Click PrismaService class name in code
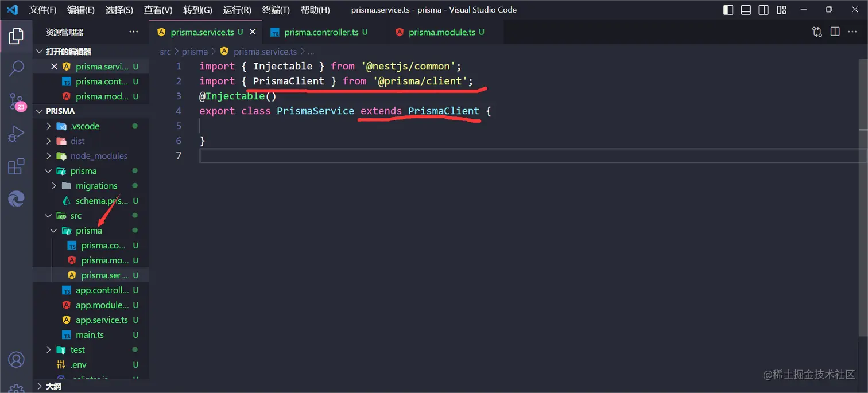Viewport: 868px width, 393px height. (315, 111)
